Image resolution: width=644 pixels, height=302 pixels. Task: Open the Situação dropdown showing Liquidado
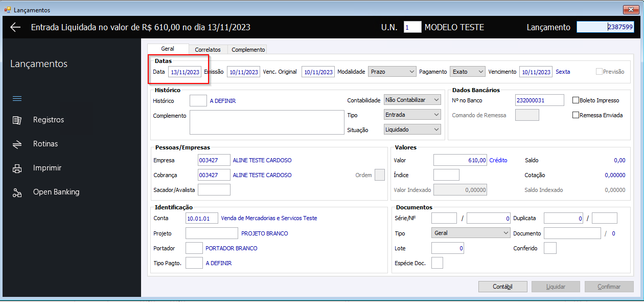click(412, 130)
